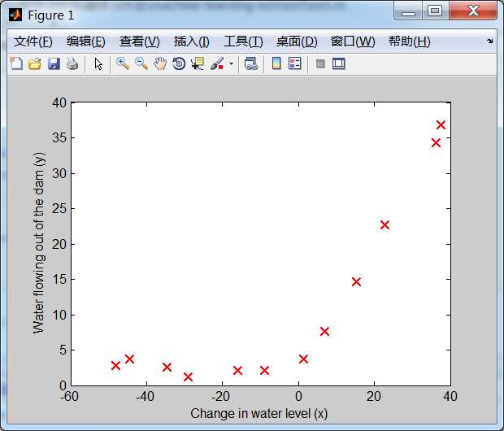Click the x-axis label 'Change in water level (x)'

pos(259,414)
